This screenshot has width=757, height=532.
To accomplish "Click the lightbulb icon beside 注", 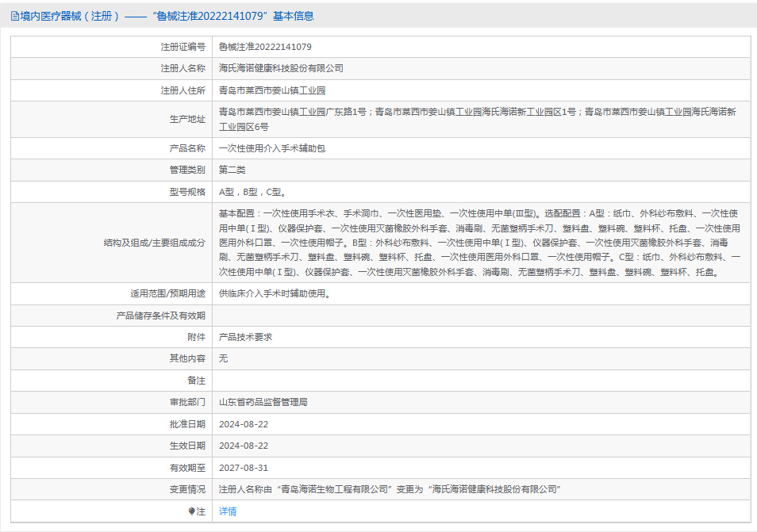I will tap(192, 511).
